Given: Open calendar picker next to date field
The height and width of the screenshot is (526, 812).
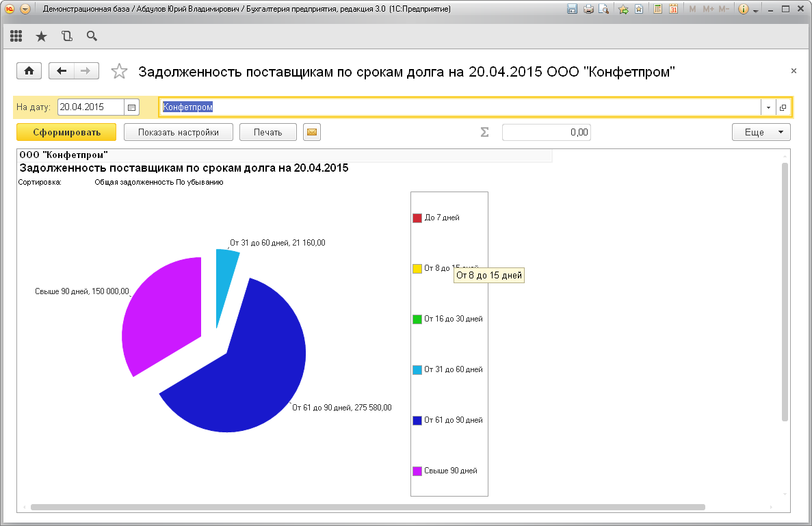Looking at the screenshot, I should click(x=132, y=107).
